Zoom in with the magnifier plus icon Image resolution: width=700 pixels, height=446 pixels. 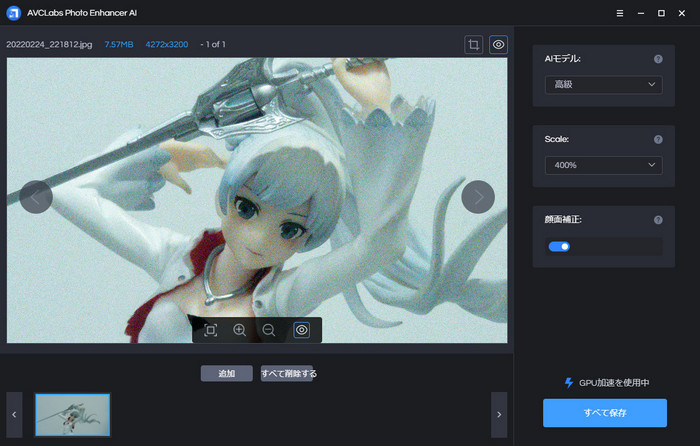pyautogui.click(x=240, y=330)
